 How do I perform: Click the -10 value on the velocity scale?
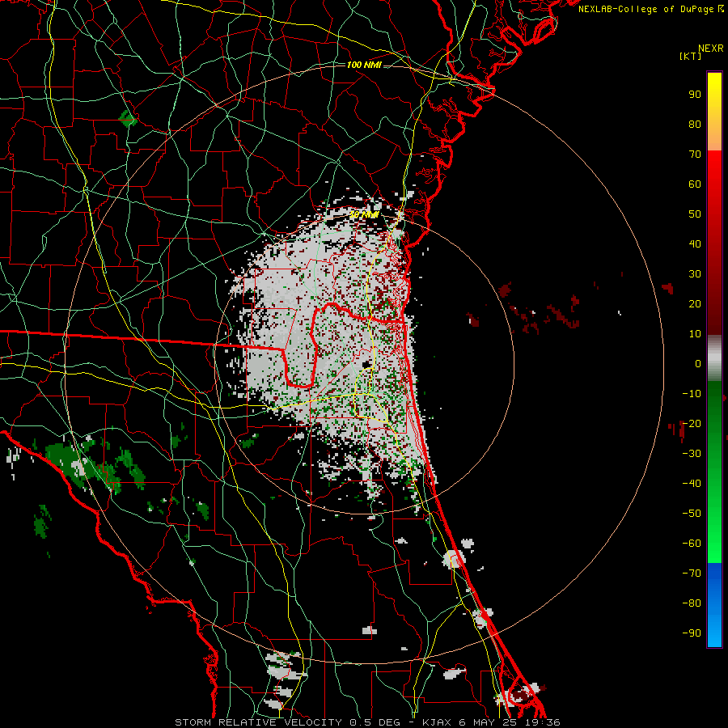coord(692,394)
